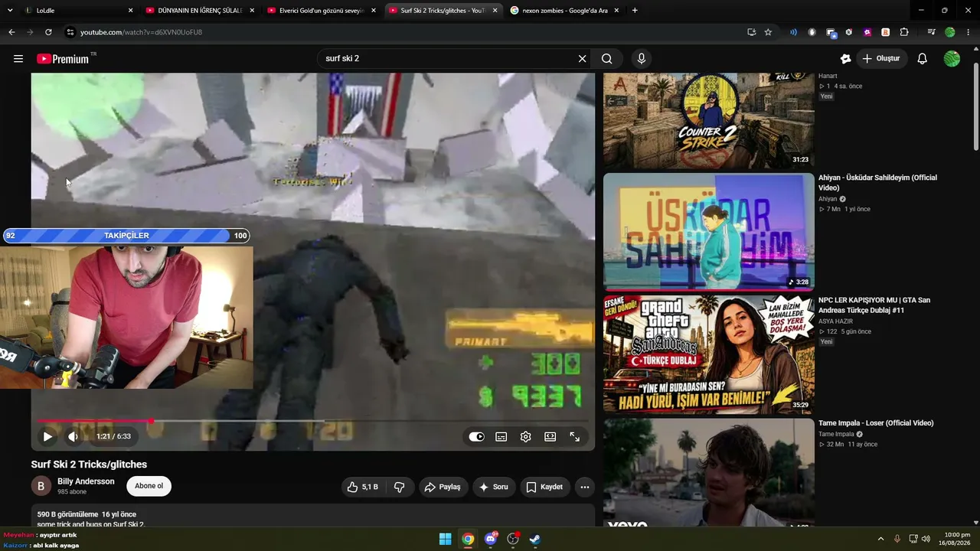This screenshot has height=551, width=980.
Task: Reload the YouTube page
Action: (x=48, y=32)
